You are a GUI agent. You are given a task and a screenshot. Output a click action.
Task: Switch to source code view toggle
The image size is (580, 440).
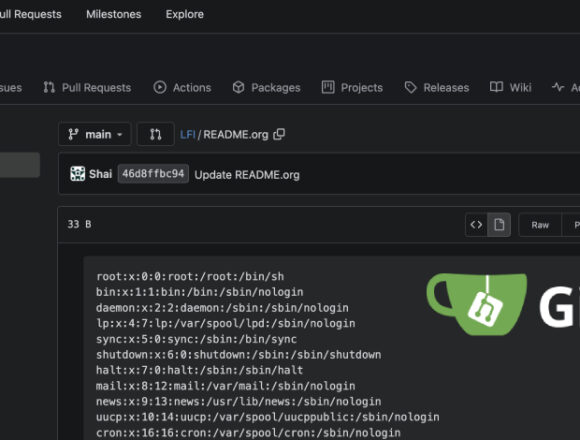(x=476, y=224)
